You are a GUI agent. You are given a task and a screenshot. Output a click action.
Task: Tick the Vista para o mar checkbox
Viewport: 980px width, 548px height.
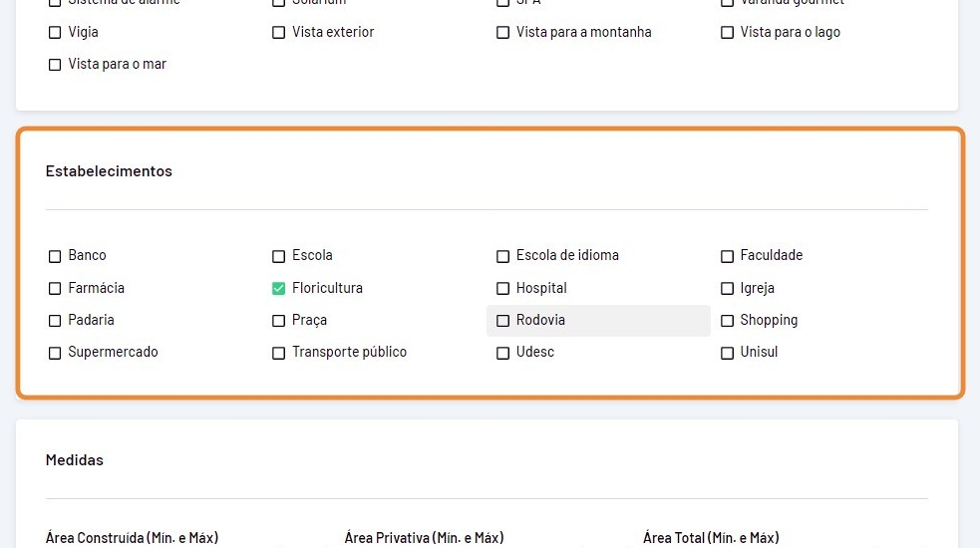[x=55, y=65]
